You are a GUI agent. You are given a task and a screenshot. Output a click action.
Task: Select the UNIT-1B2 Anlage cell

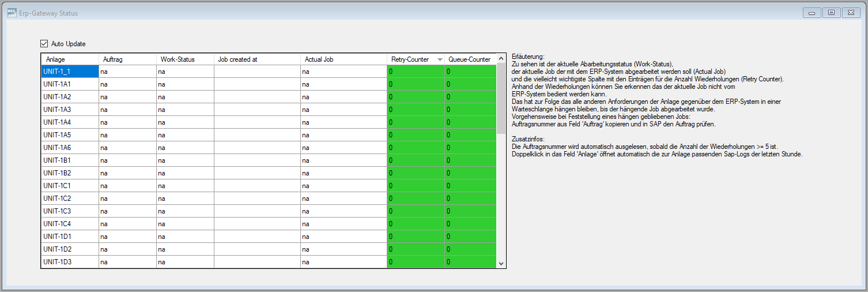coord(69,173)
